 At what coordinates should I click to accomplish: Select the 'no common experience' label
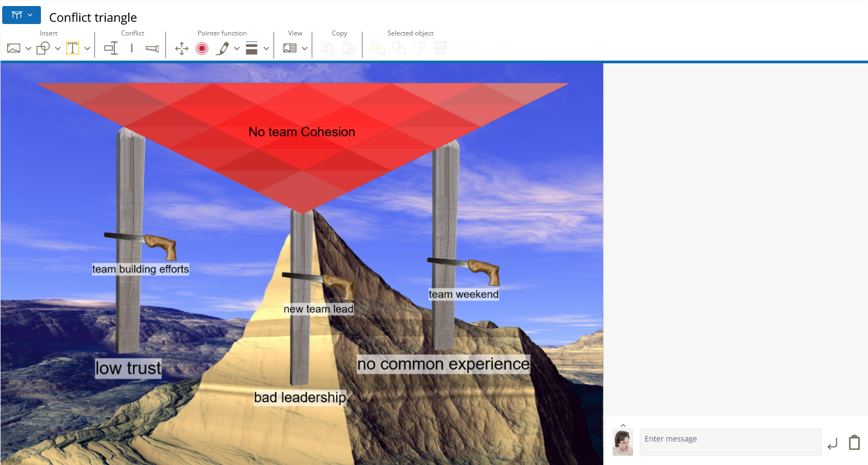[x=443, y=364]
